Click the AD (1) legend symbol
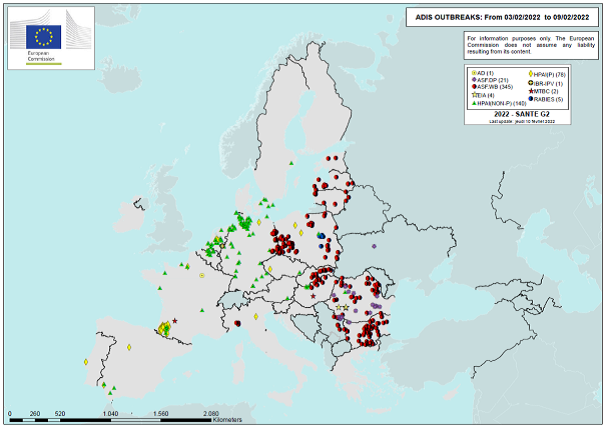 coord(473,74)
